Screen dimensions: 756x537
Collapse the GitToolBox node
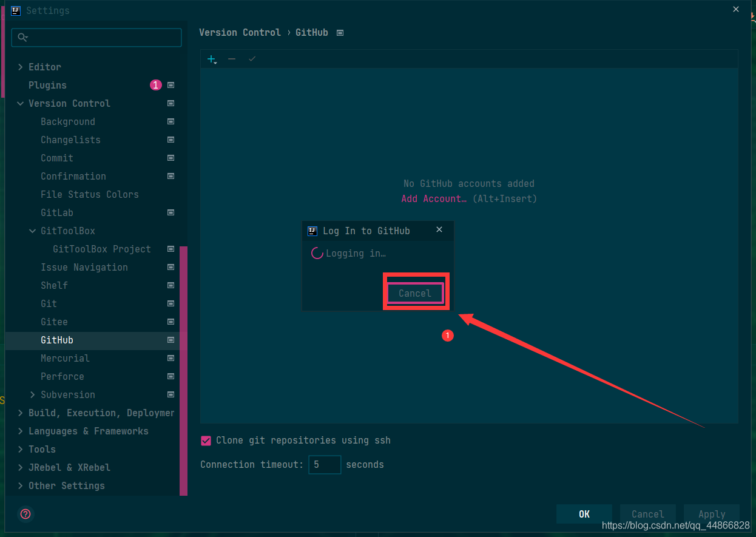coord(33,231)
